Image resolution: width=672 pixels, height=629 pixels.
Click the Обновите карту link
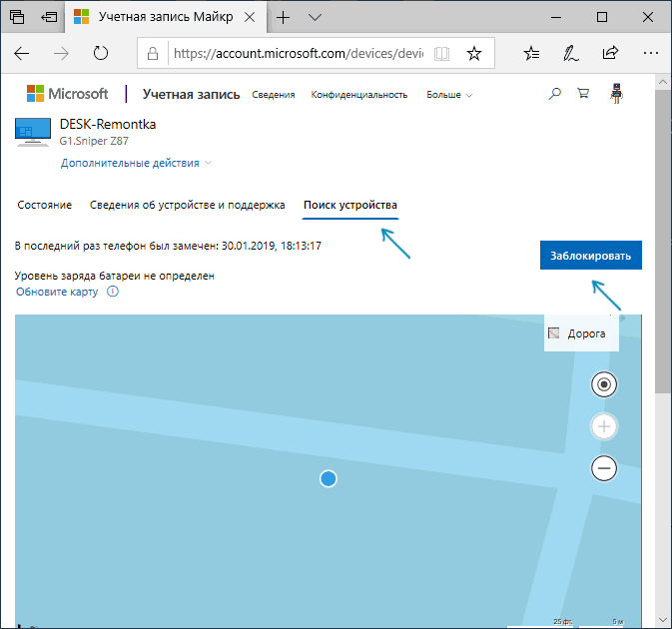tap(57, 292)
